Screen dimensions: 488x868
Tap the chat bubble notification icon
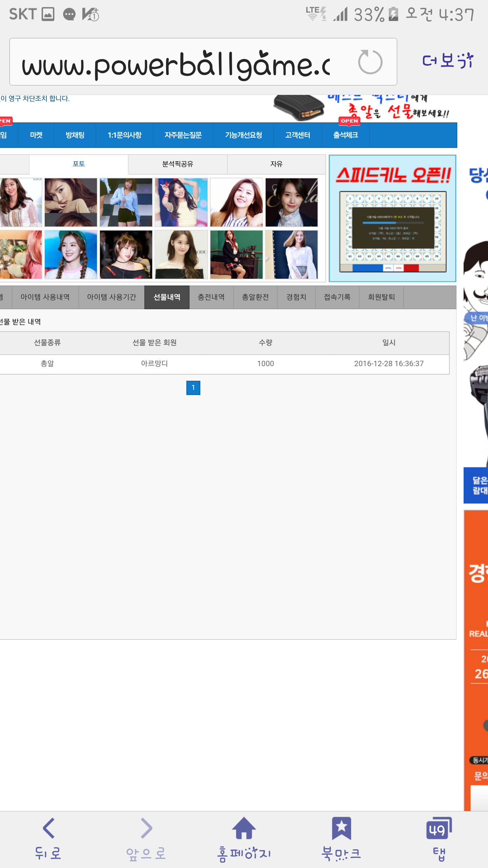point(69,14)
